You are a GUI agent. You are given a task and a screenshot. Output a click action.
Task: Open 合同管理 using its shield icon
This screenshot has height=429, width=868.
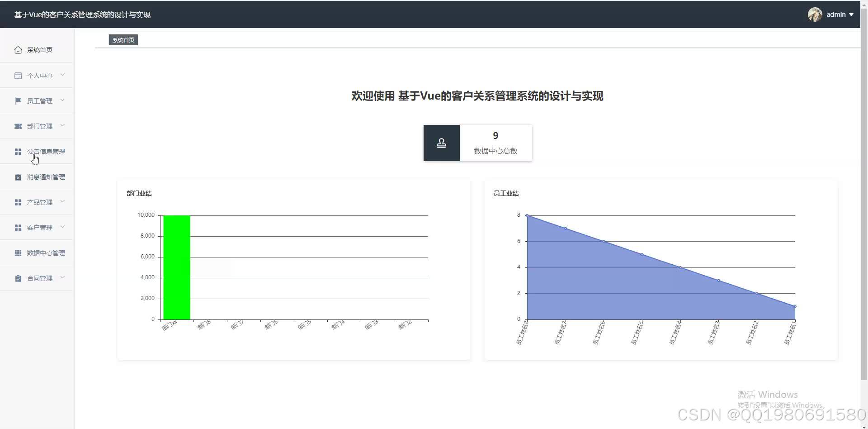pyautogui.click(x=18, y=278)
